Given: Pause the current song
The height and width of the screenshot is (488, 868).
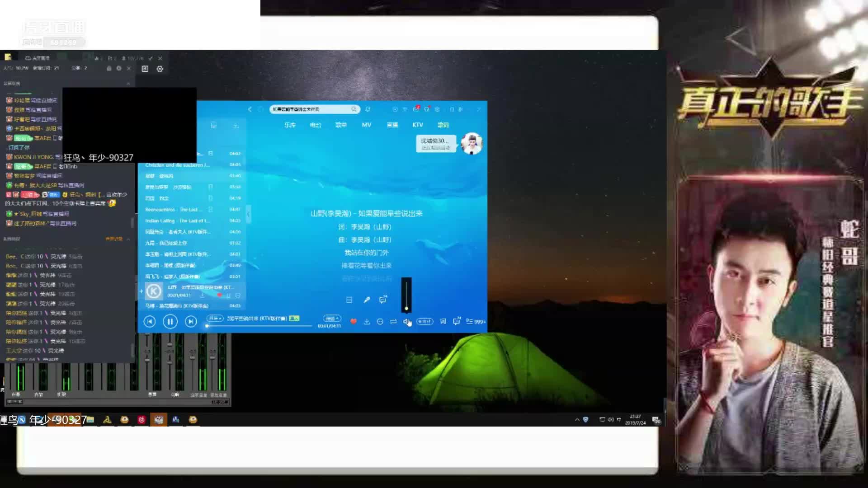Looking at the screenshot, I should 170,321.
